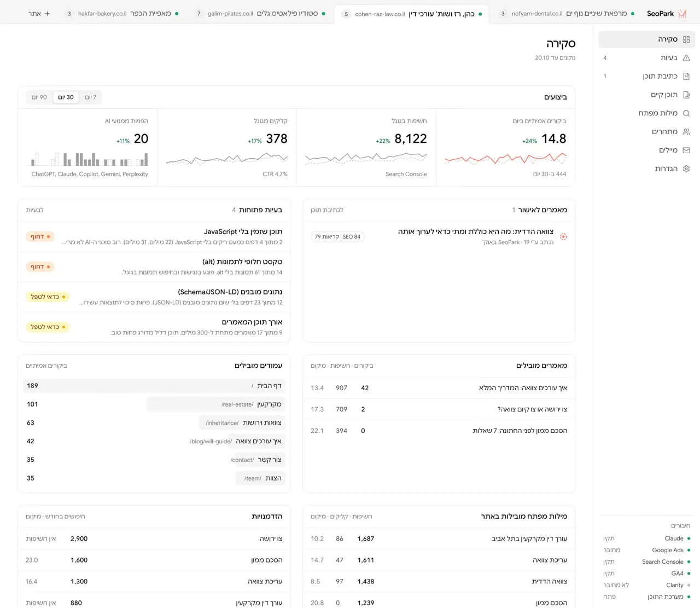The image size is (700, 608).
Task: Select keyword עורך דין מקרקעין בתל אביב
Action: [x=439, y=539]
